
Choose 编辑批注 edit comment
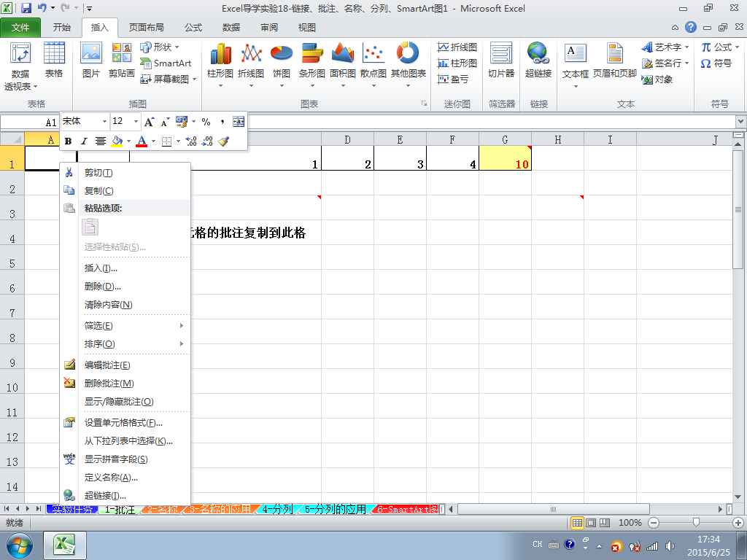coord(125,365)
